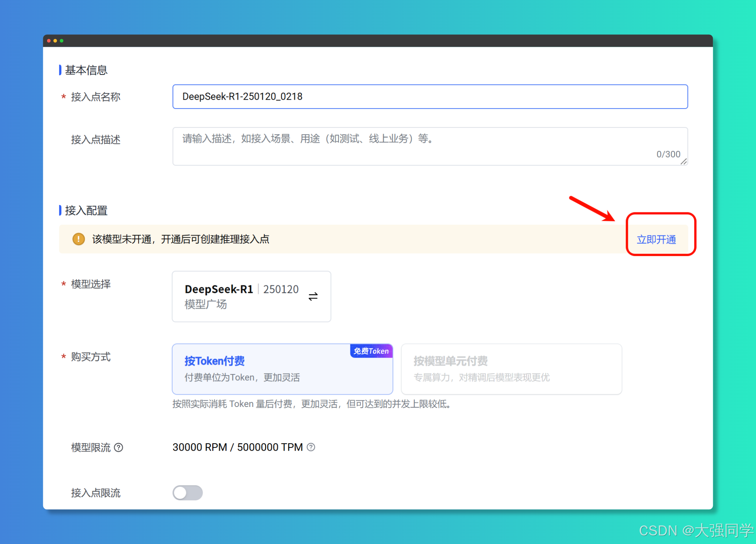Click the textarea resize handle
Screen dimensions: 756x544
tap(683, 162)
